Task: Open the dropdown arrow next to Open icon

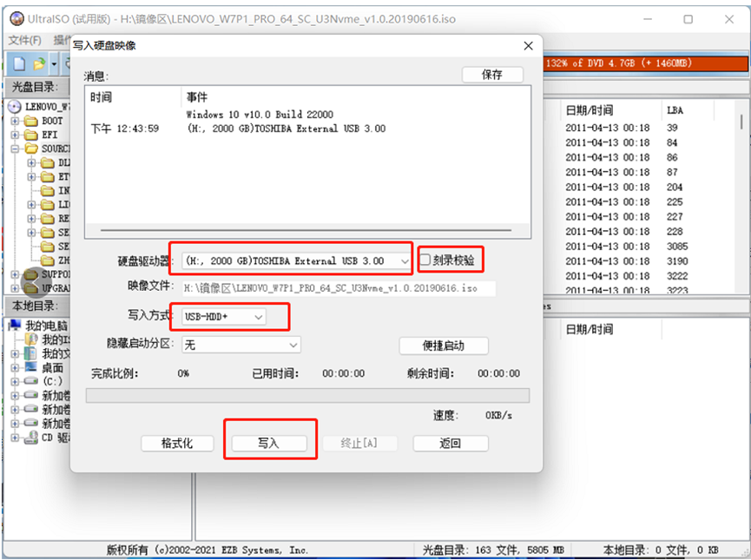Action: coord(54,63)
